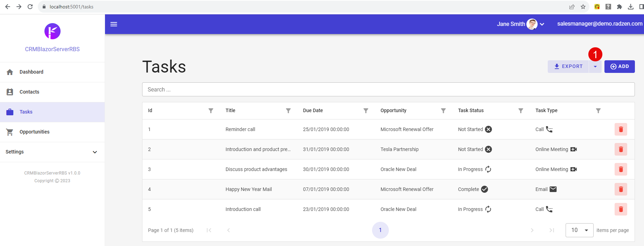Click the Tesla Partnership opportunity cell

click(399, 149)
